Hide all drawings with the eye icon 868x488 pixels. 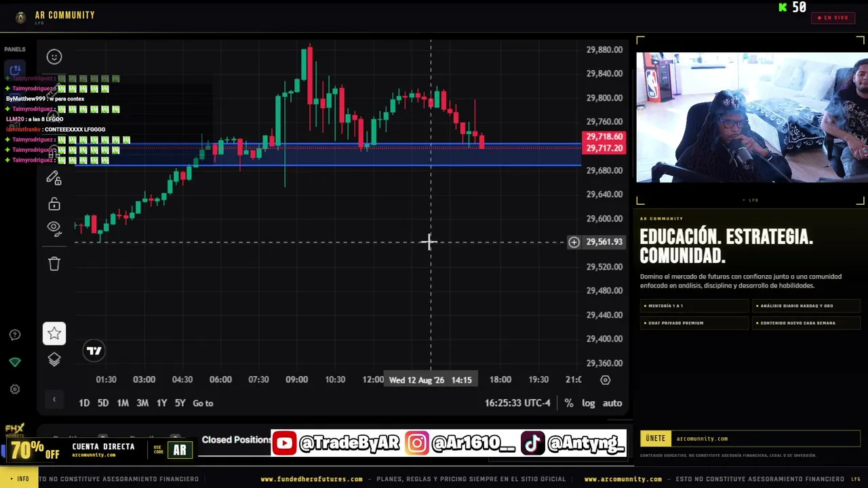[54, 228]
